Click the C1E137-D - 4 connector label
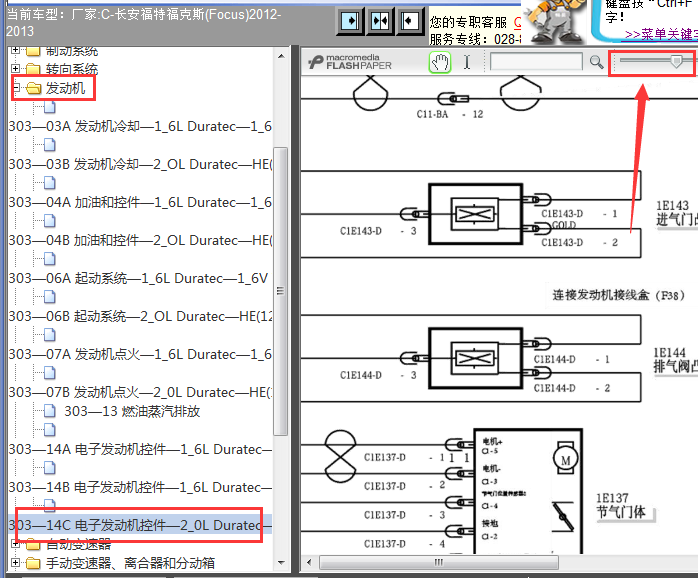 click(x=404, y=544)
